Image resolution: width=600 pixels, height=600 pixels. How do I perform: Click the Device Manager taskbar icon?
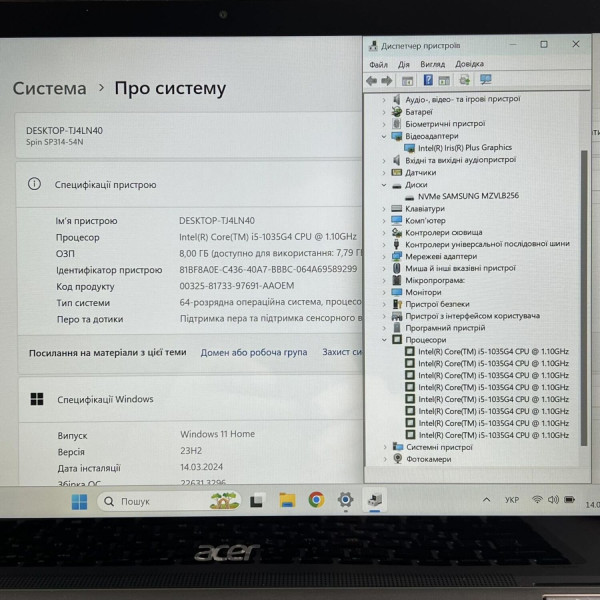point(375,499)
